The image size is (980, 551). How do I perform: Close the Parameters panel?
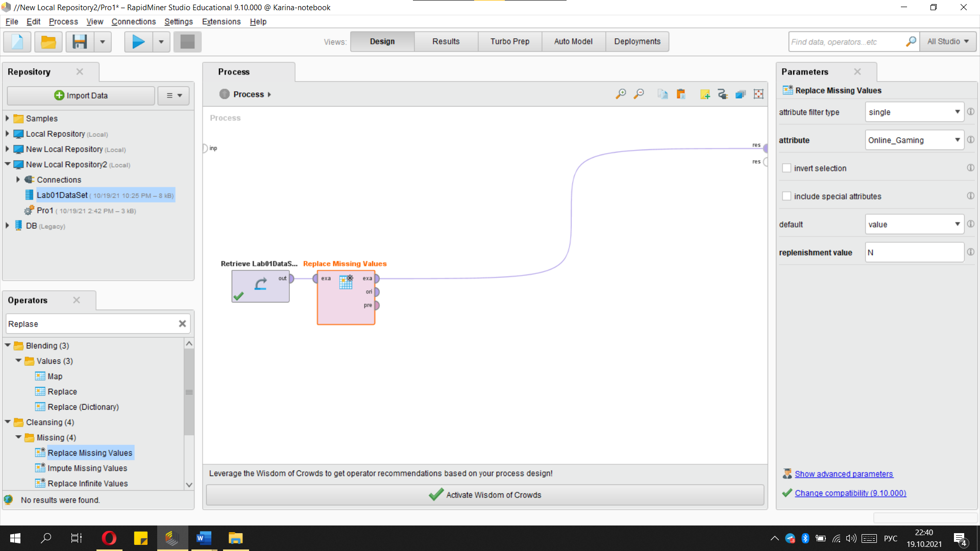(x=857, y=71)
